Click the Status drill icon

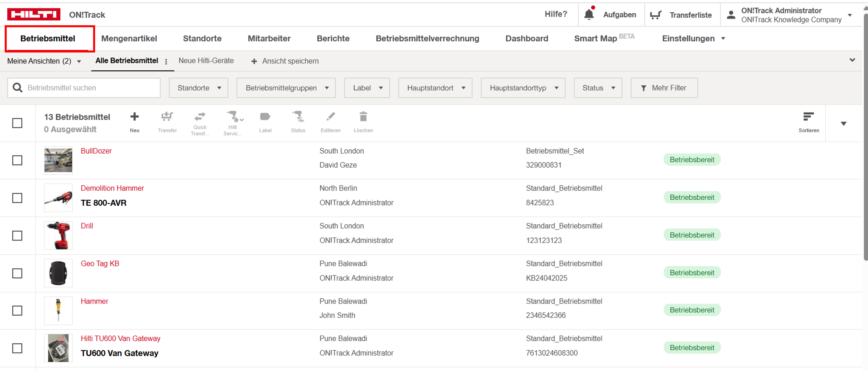click(x=298, y=116)
